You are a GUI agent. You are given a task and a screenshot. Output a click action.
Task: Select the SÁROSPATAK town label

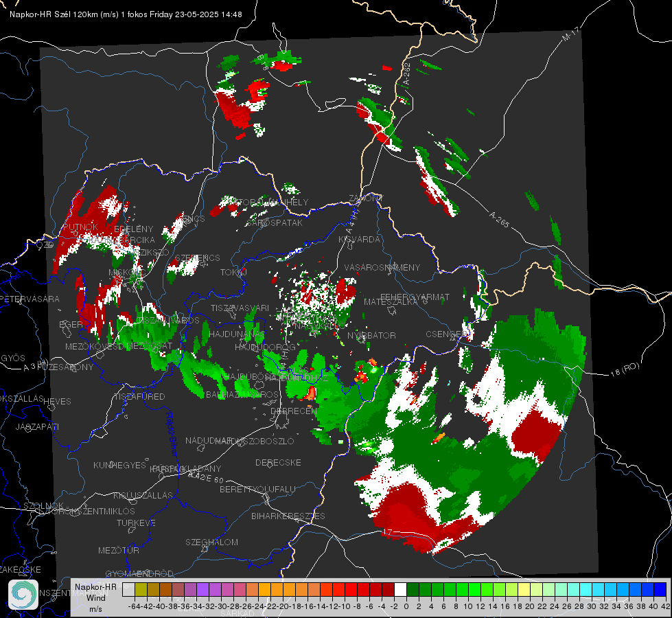tap(275, 223)
